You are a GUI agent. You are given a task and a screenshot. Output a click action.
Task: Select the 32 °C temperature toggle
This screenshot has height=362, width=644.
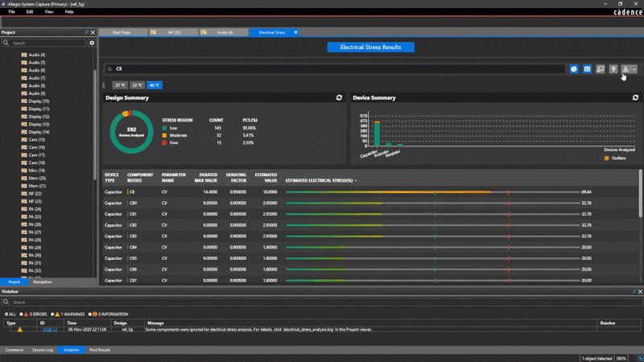(x=137, y=85)
